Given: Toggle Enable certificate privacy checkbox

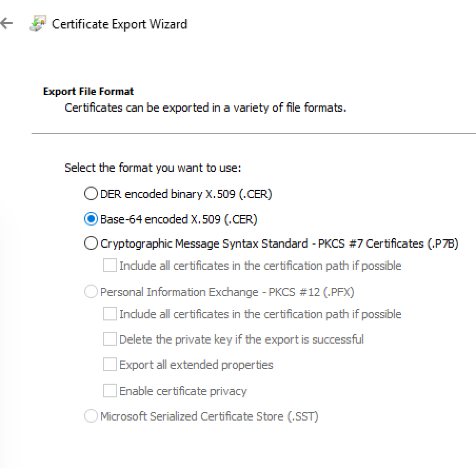Looking at the screenshot, I should point(110,391).
